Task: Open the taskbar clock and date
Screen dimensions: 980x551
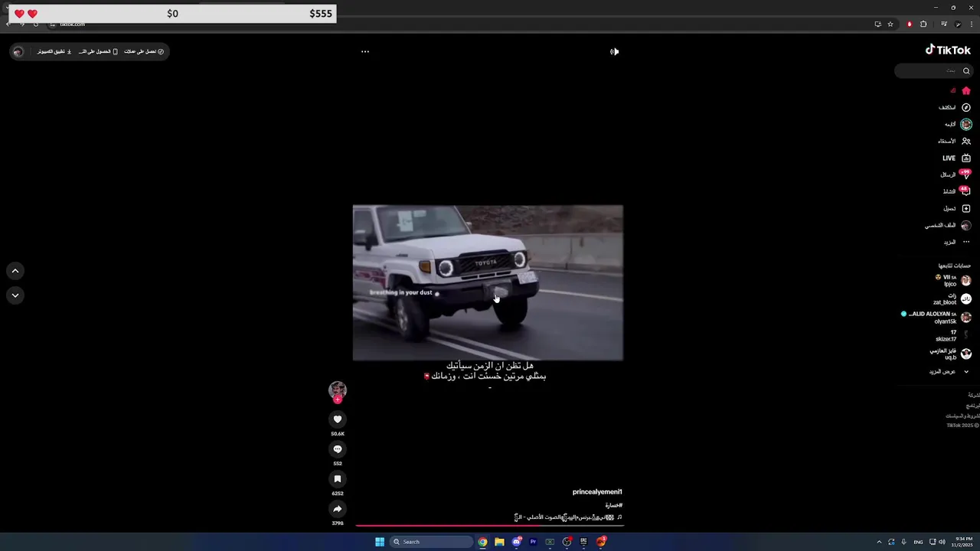Action: pyautogui.click(x=962, y=542)
